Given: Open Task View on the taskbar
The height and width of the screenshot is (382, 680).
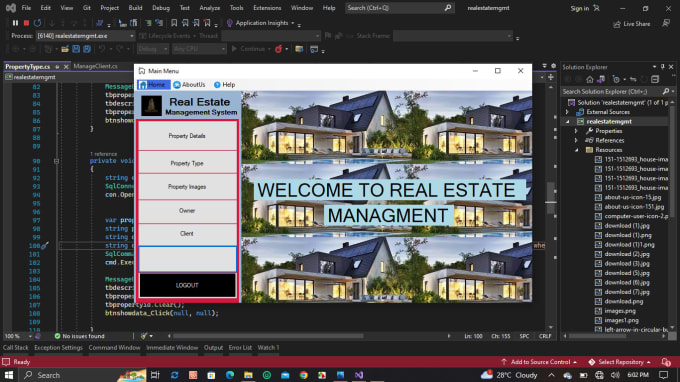Looking at the screenshot, I should click(155, 375).
